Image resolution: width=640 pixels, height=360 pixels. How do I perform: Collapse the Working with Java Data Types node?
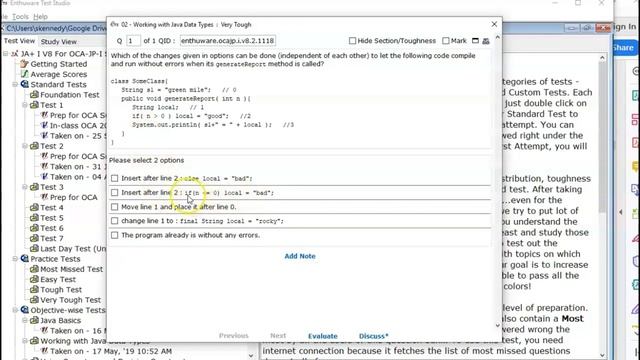25,341
